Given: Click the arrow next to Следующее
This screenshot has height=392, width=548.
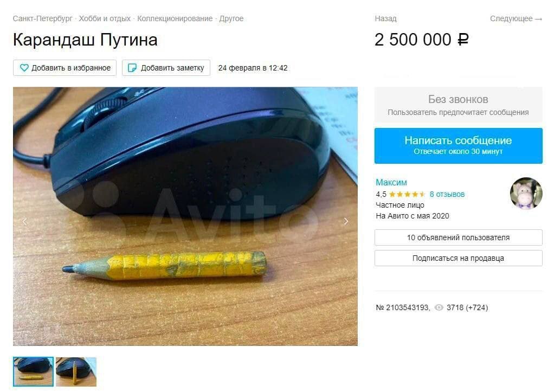Looking at the screenshot, I should click(x=539, y=19).
